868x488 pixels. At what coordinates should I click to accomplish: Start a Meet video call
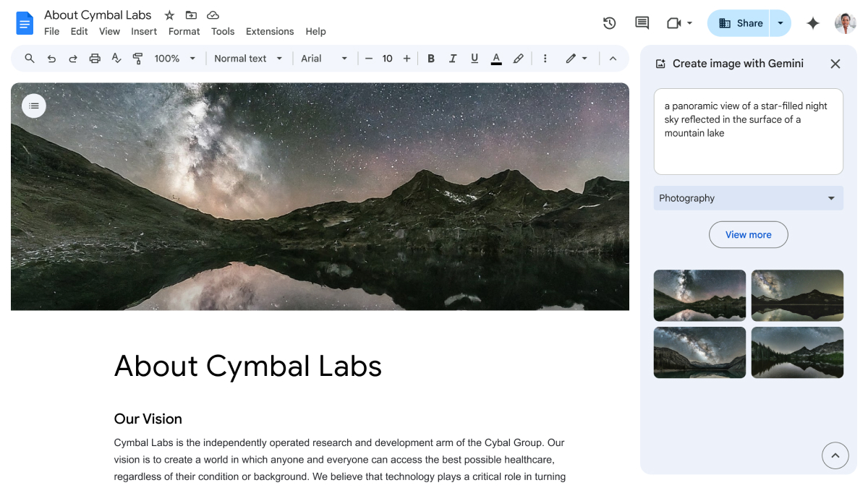click(x=674, y=22)
